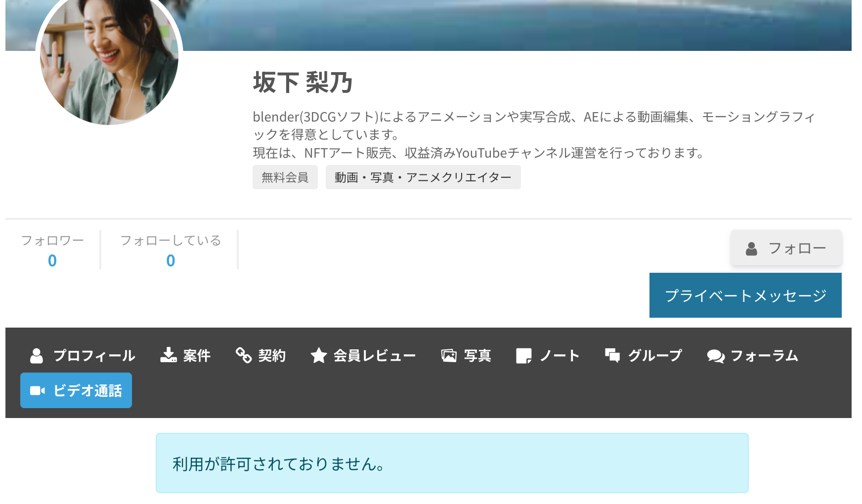Select the グループ tab label
Screen dimensions: 862x504
pos(655,356)
